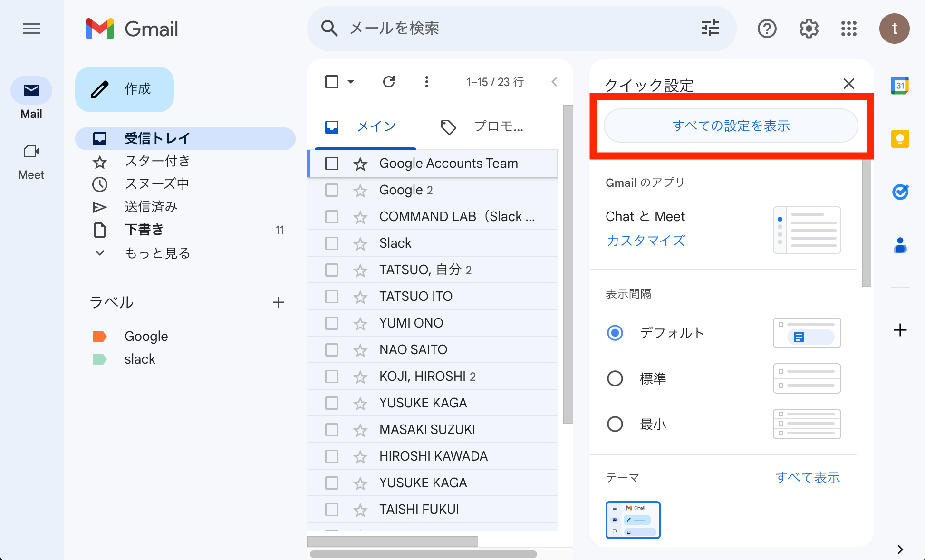Open Google Tasks side panel

click(900, 192)
